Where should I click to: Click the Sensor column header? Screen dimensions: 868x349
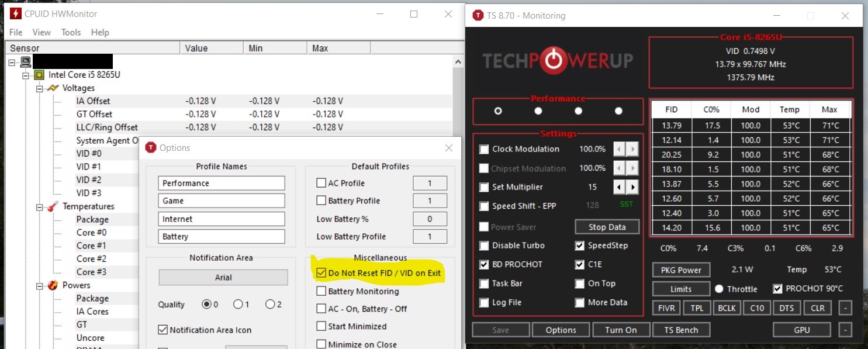click(x=92, y=48)
